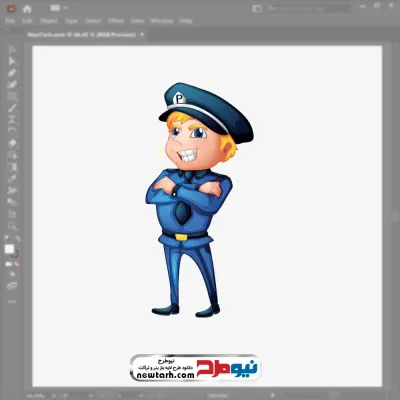This screenshot has width=400, height=400.
Task: Select the Eyedropper tool
Action: (12, 179)
